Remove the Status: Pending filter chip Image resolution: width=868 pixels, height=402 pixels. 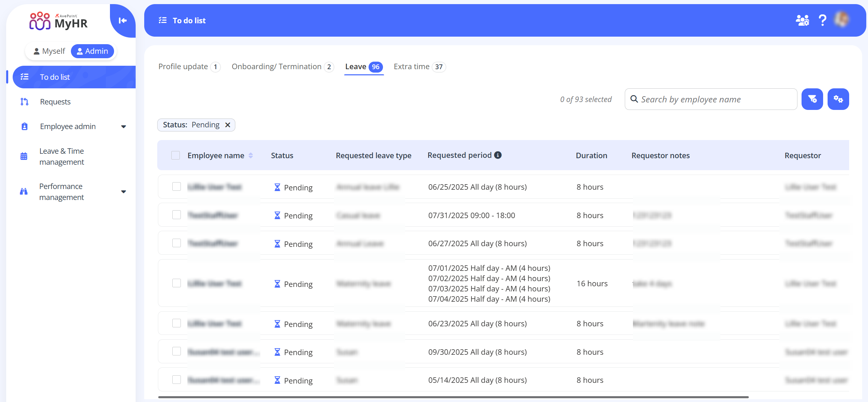227,125
